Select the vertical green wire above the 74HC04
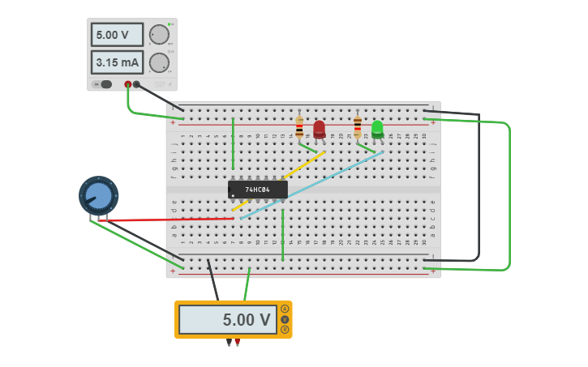588x367 pixels. [x=233, y=144]
